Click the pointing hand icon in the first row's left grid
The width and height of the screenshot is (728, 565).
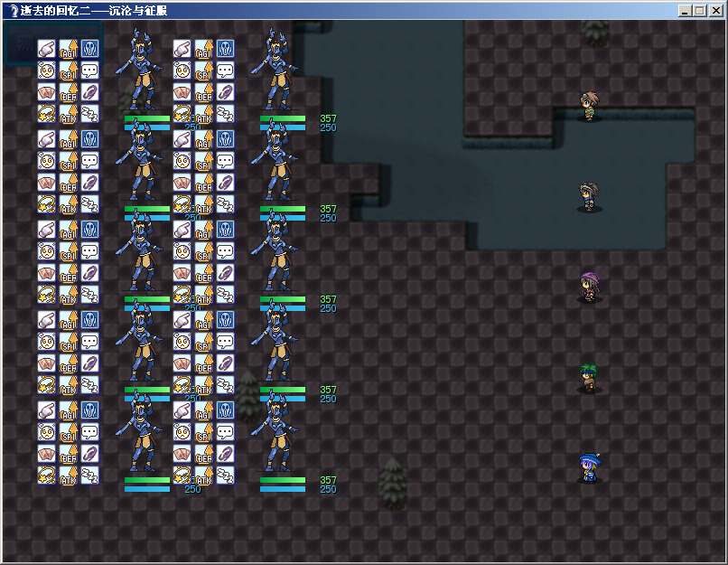(x=46, y=49)
